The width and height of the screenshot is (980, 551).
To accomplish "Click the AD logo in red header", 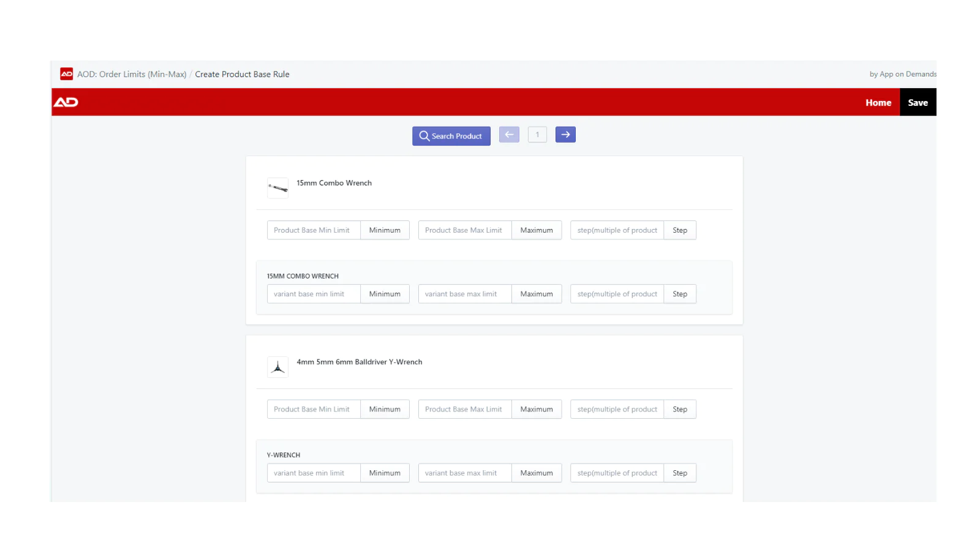I will pos(66,102).
